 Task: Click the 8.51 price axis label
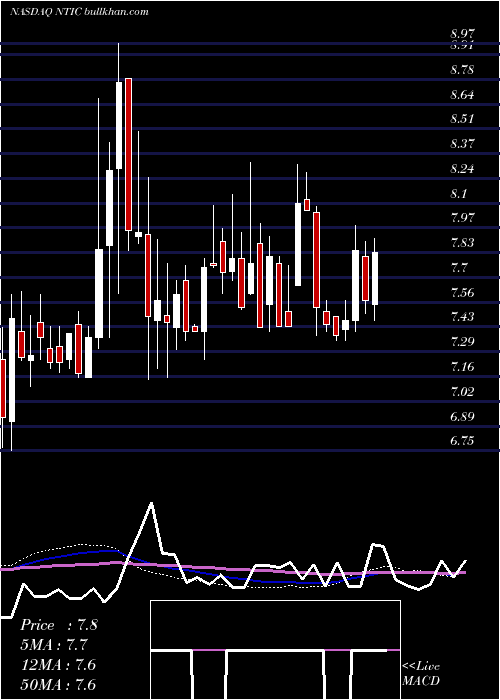pos(462,119)
